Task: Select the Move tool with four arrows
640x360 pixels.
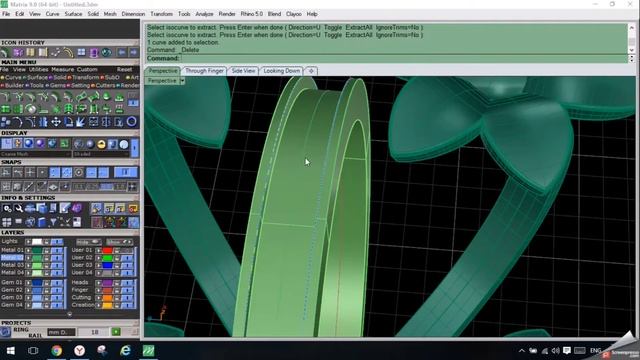Action: click(56, 122)
